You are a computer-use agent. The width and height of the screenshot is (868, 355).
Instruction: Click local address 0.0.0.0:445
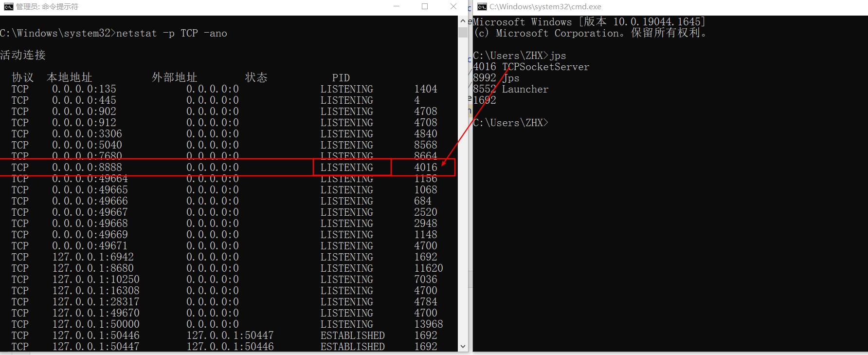[84, 100]
